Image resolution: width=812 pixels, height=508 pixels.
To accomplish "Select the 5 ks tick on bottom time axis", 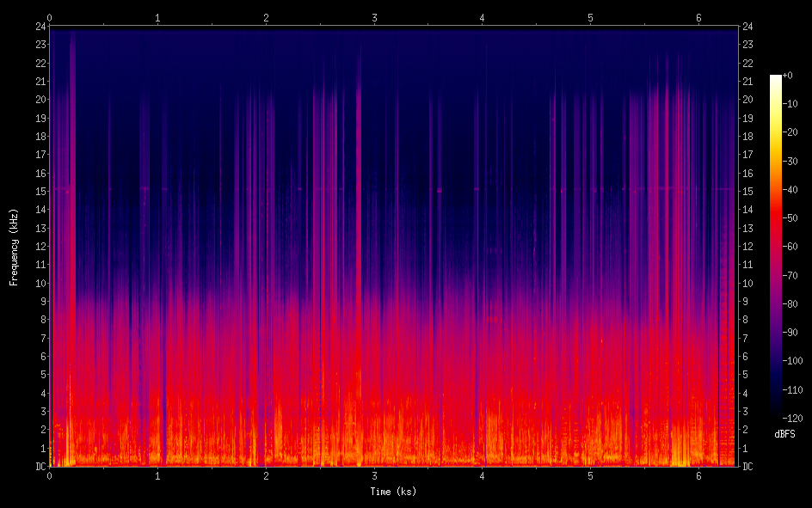I will click(590, 476).
